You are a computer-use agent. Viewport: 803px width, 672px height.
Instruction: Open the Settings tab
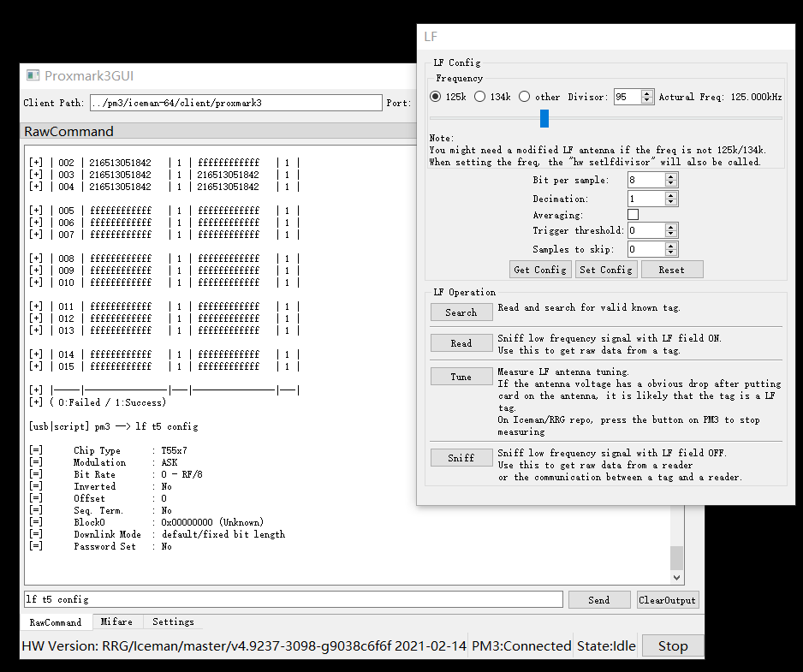pos(173,622)
